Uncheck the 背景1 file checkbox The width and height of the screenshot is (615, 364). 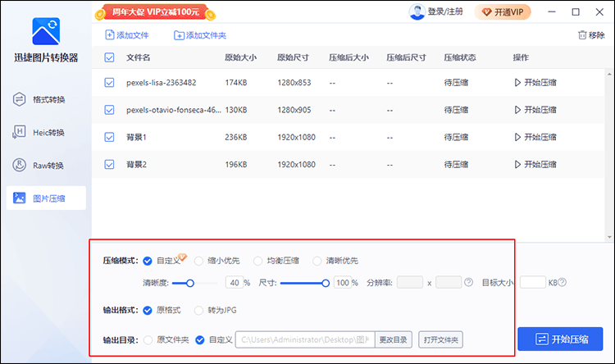click(109, 137)
